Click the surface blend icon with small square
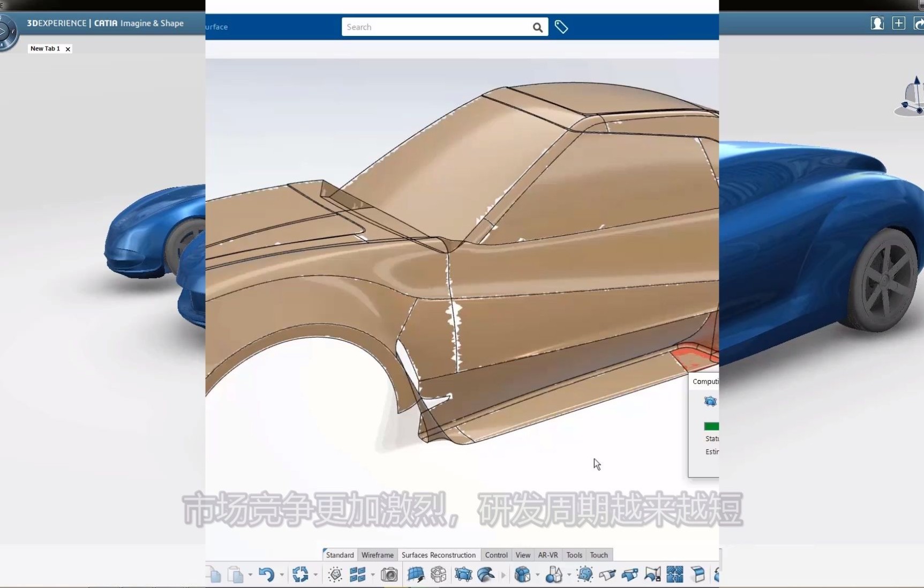The image size is (924, 588). (652, 575)
